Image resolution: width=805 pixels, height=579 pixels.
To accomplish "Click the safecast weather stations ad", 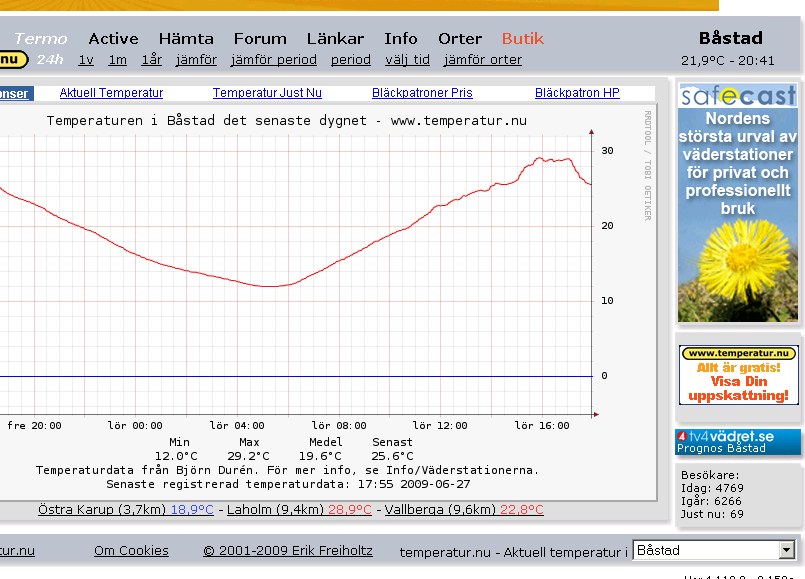I will click(x=738, y=150).
